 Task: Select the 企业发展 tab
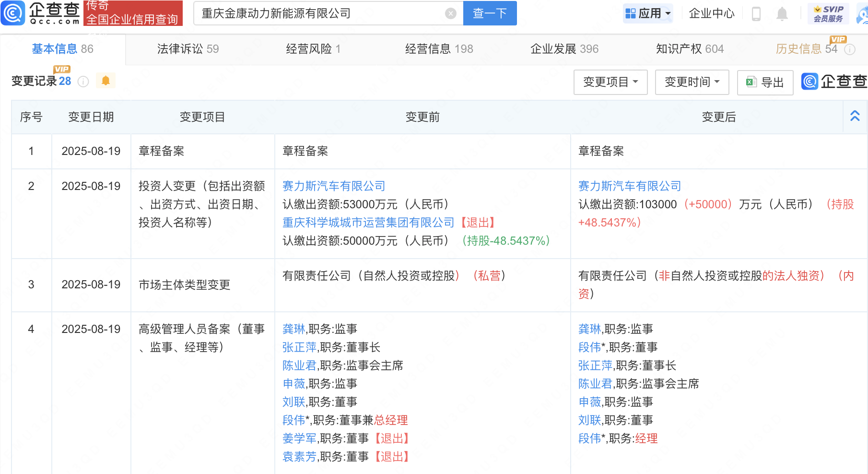[564, 49]
